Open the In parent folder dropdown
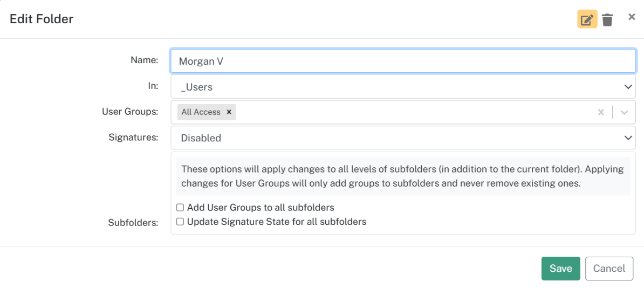The image size is (644, 288). click(x=403, y=87)
